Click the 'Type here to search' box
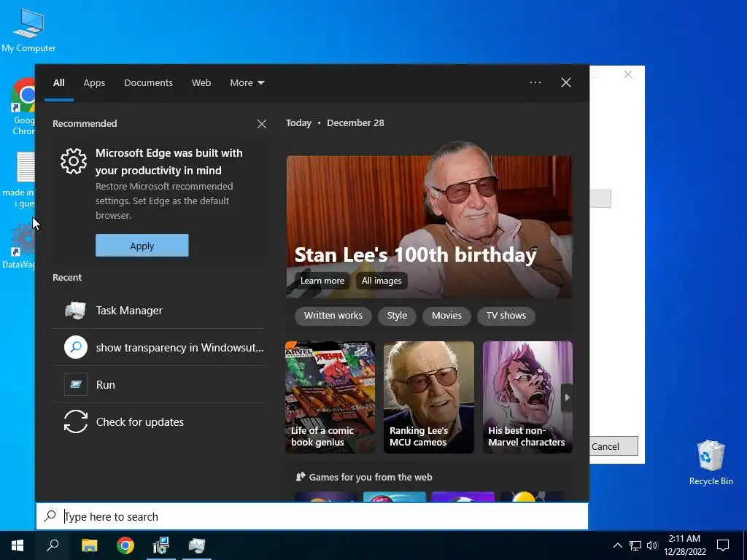Viewport: 747px width, 560px height. click(312, 516)
